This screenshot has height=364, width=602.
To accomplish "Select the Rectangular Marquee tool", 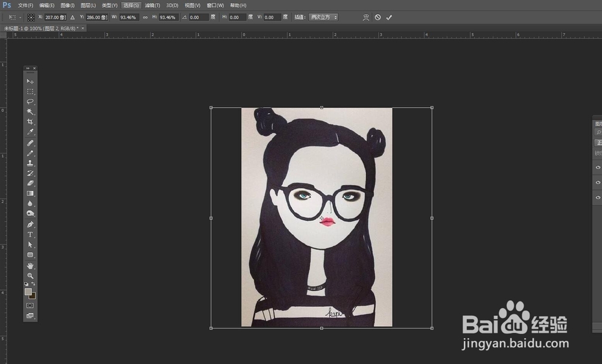I will coord(30,91).
